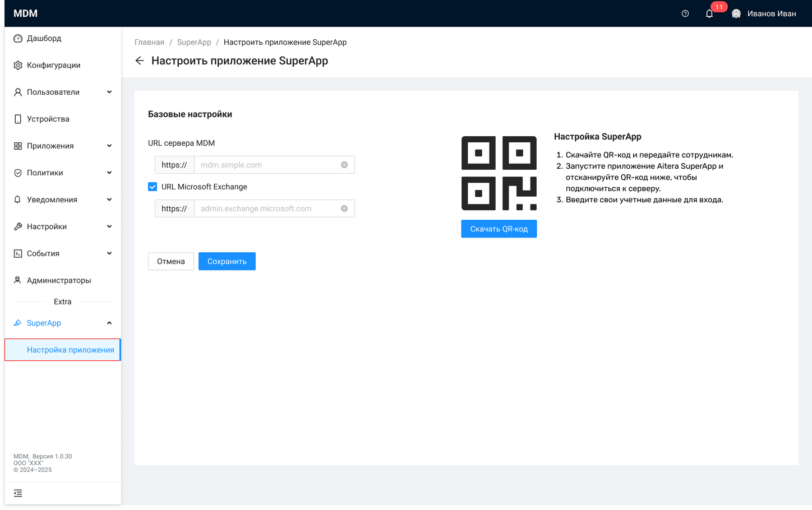Click the QR code image
812x510 pixels.
coord(499,173)
